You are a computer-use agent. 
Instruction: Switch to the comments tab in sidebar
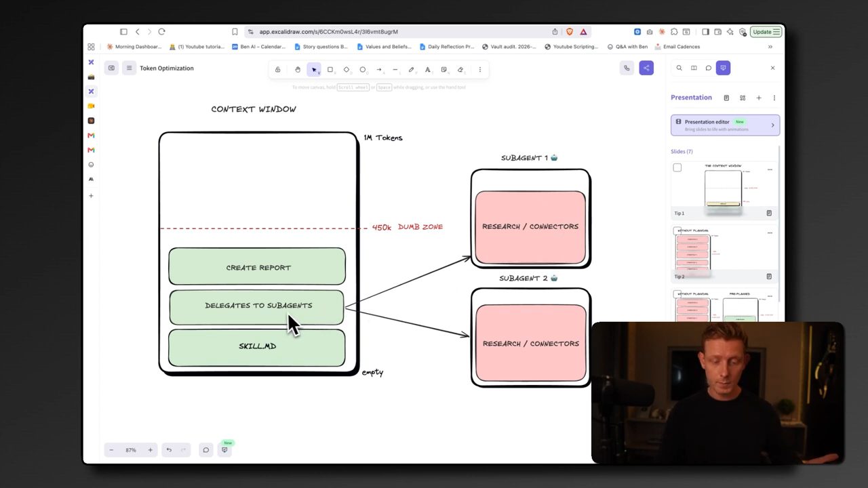coord(709,68)
